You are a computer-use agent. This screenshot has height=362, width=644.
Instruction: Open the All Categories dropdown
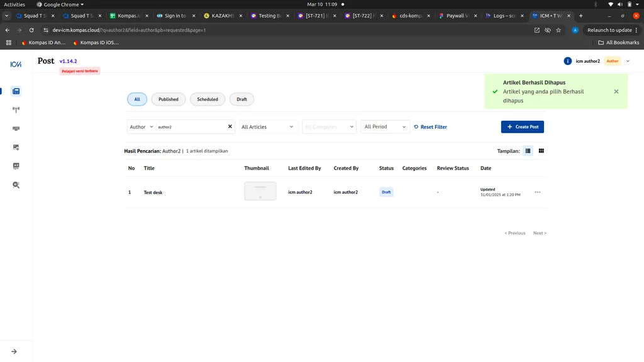329,127
